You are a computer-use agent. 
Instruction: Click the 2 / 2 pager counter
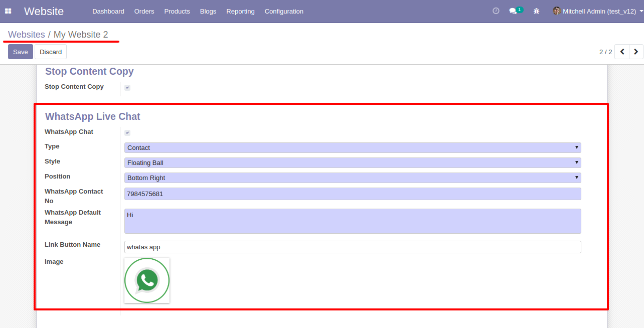point(605,52)
